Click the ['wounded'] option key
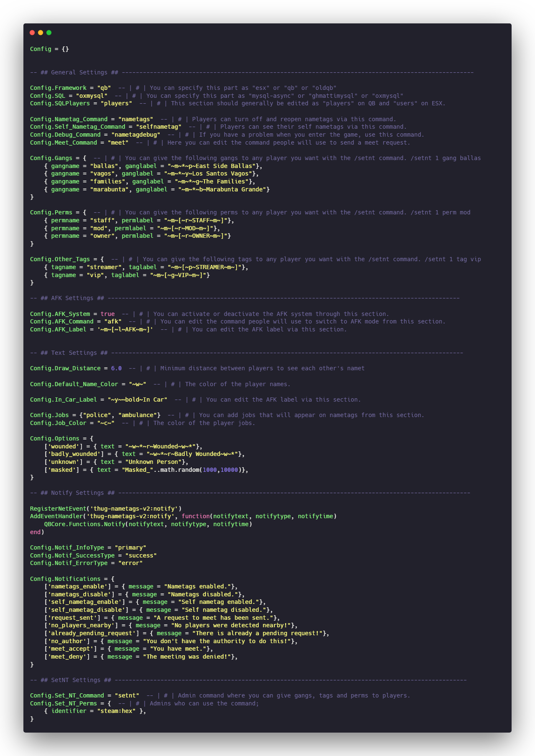Image resolution: width=535 pixels, height=756 pixels. pyautogui.click(x=64, y=446)
